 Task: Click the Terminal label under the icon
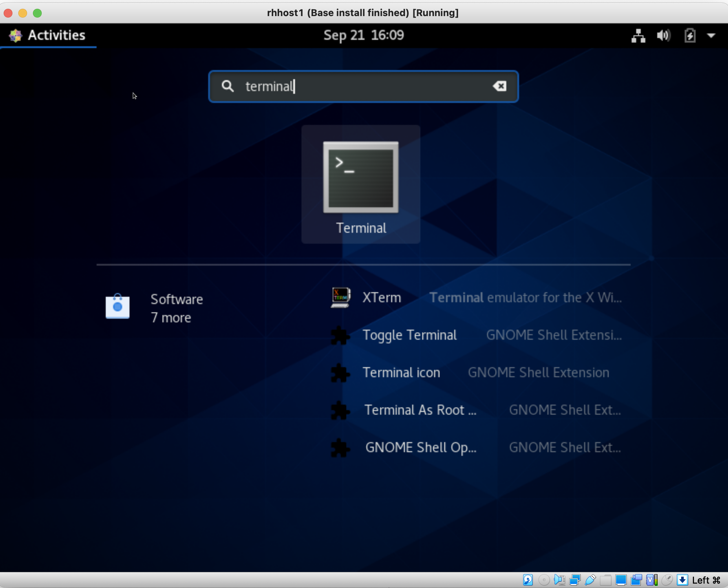[361, 228]
